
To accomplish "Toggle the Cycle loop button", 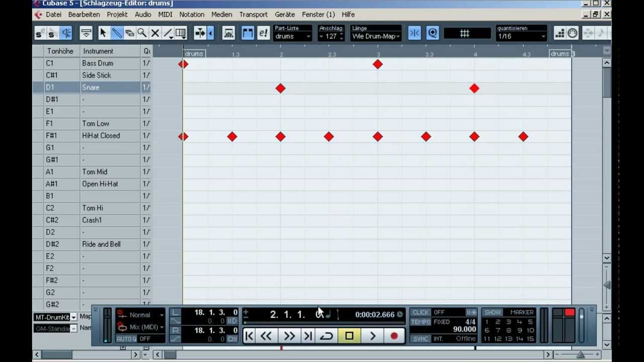I will [327, 336].
